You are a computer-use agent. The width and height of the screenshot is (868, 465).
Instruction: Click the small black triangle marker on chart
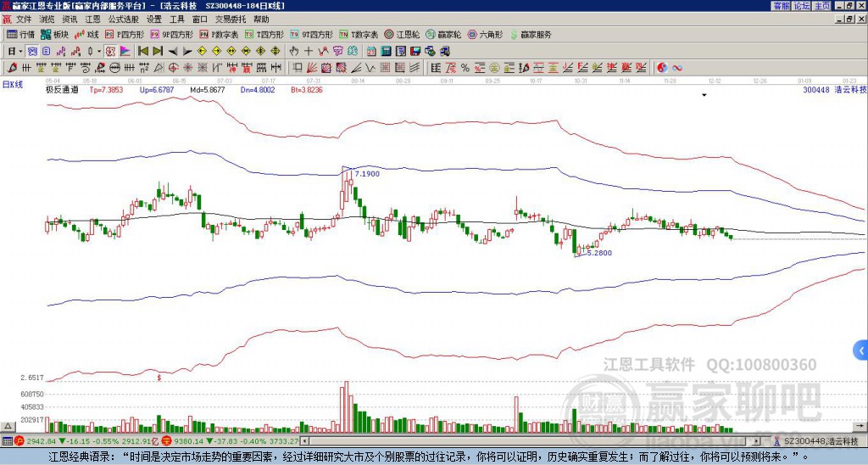point(704,95)
